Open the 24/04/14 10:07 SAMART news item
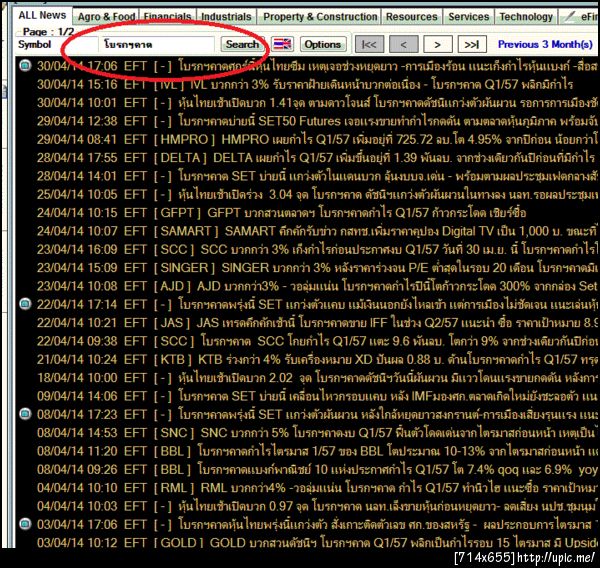Image resolution: width=600 pixels, height=568 pixels. [x=316, y=231]
